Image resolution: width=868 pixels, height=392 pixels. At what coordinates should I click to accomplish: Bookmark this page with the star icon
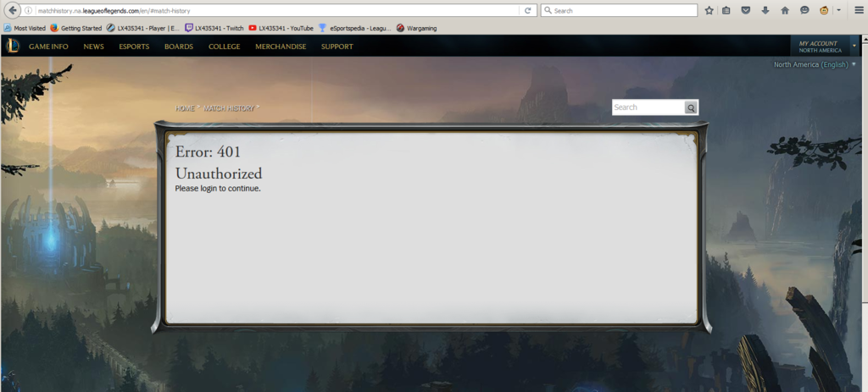tap(709, 10)
